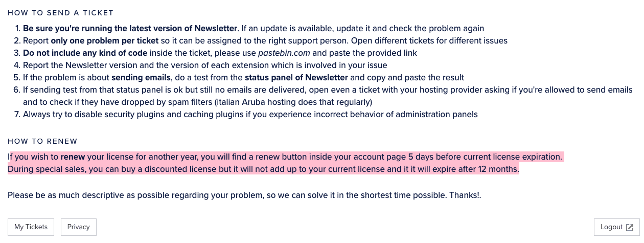
Task: Log out using the Logout button label
Action: [611, 227]
